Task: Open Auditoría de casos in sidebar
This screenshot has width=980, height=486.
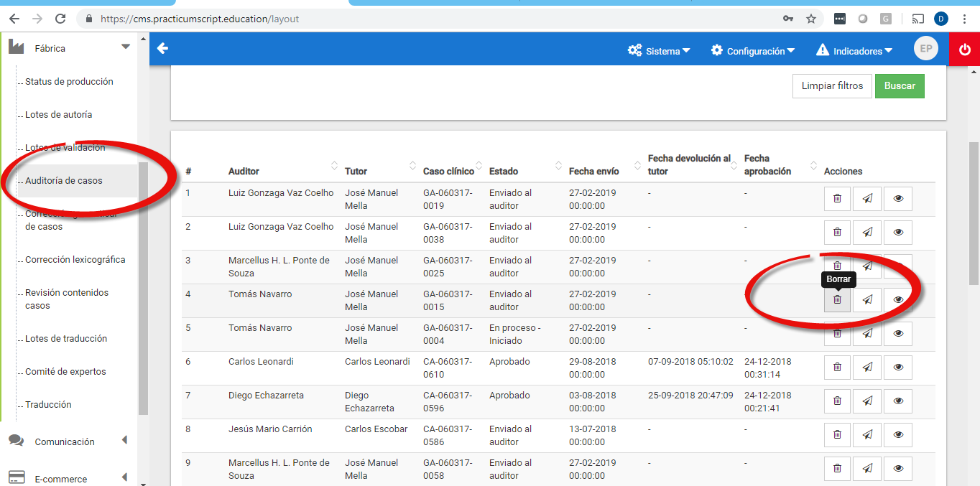Action: [64, 181]
